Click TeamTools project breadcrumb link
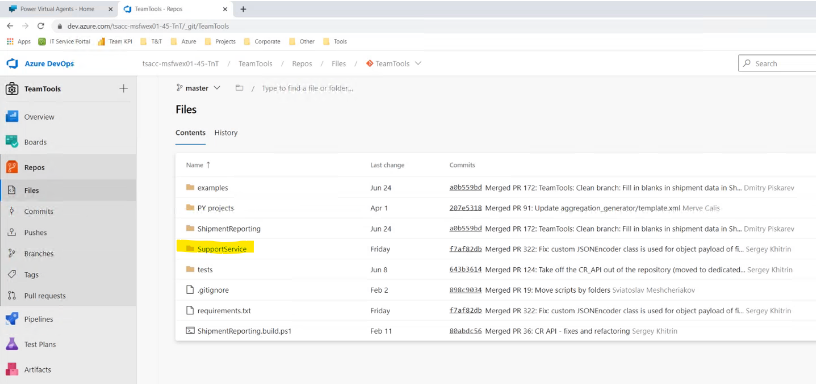This screenshot has width=816, height=384. pos(256,63)
